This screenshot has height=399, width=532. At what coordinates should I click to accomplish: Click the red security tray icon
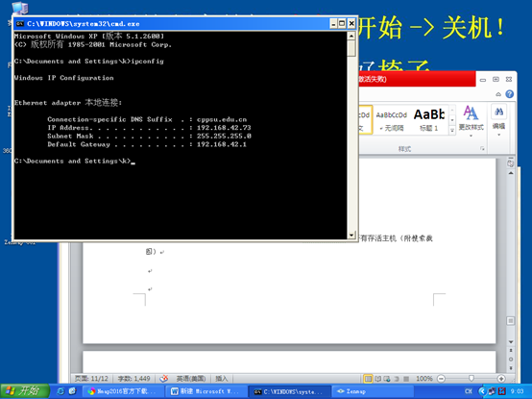coord(502,391)
